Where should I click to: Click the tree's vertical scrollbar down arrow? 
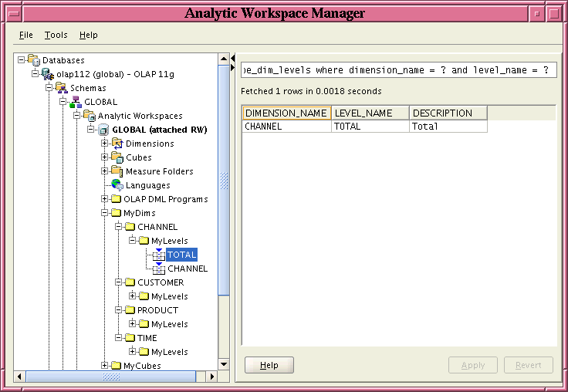coord(224,364)
